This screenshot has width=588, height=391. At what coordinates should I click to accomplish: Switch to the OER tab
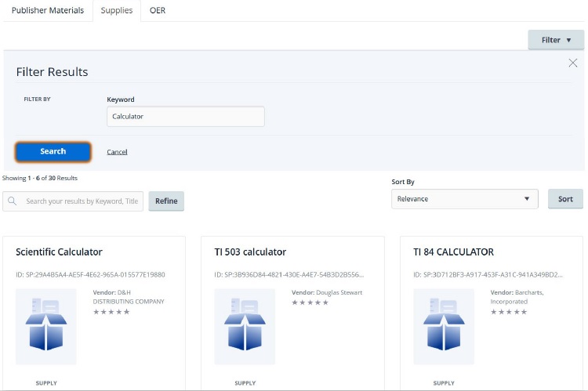tap(158, 11)
